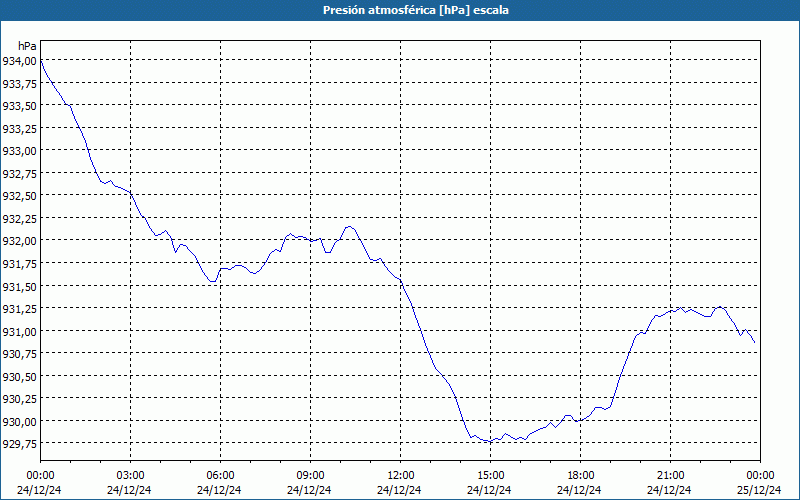Click the 15:00 time axis label
The height and width of the screenshot is (500, 800).
click(490, 476)
